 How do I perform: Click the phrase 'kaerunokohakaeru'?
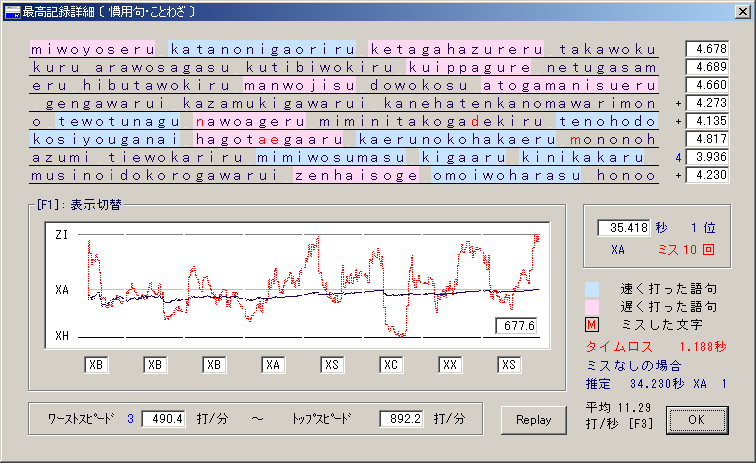(x=456, y=139)
